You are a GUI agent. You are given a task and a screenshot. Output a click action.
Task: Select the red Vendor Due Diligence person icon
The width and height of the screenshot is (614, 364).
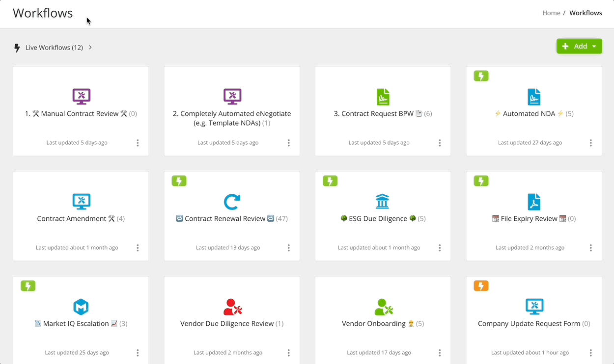[231, 306]
